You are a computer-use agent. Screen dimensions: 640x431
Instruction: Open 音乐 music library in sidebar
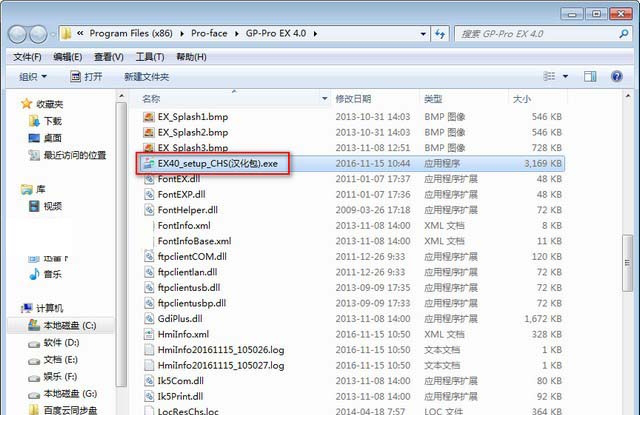[46, 274]
